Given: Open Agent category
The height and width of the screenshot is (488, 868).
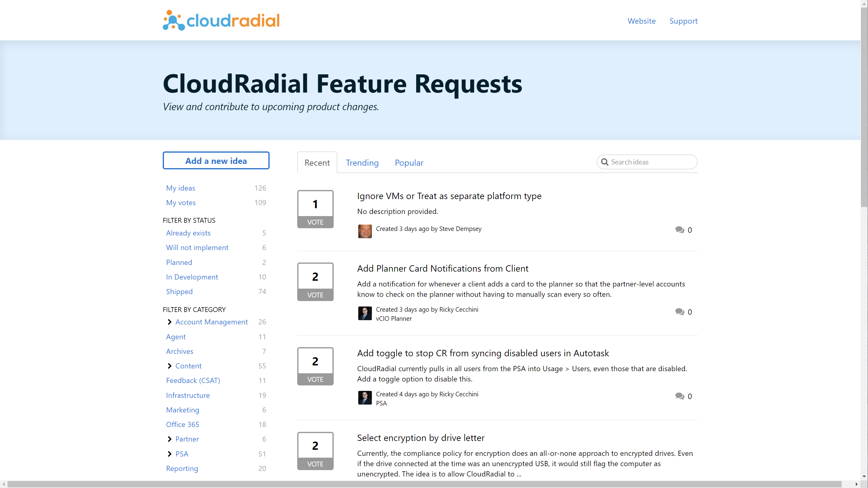Looking at the screenshot, I should pyautogui.click(x=175, y=337).
